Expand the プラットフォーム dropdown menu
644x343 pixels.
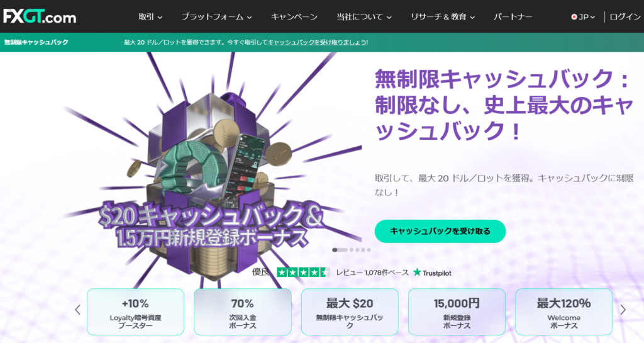pos(216,17)
